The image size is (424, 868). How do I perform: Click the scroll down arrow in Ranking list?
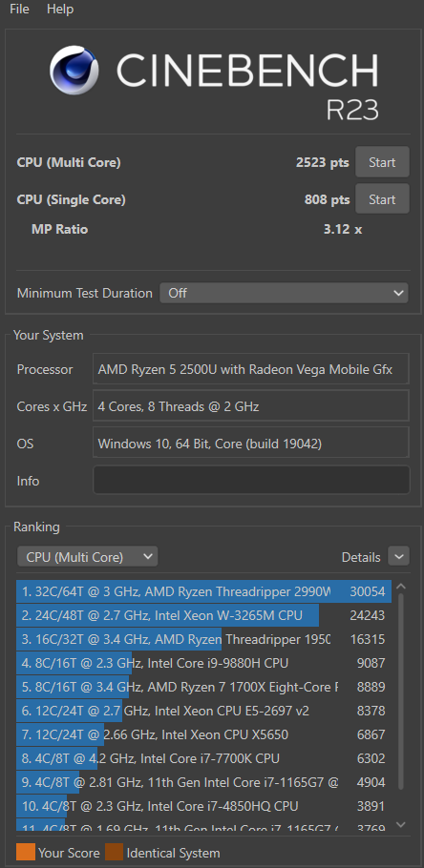tap(401, 825)
